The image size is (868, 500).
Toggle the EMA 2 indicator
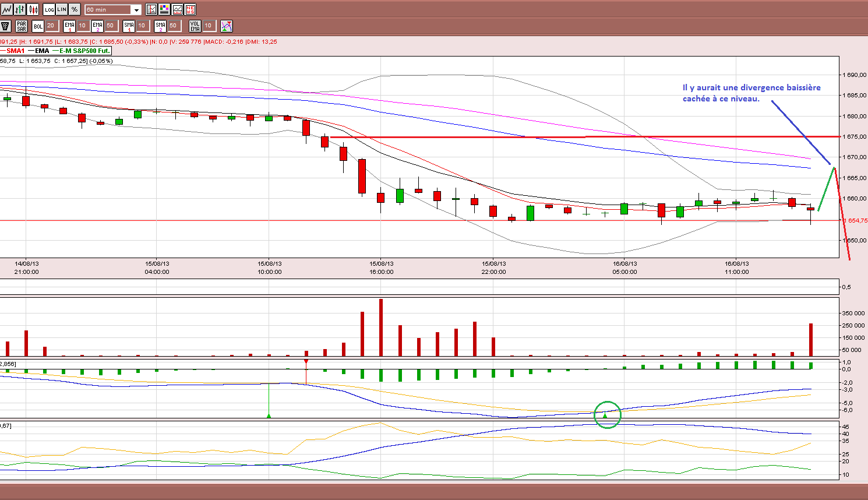coord(97,26)
